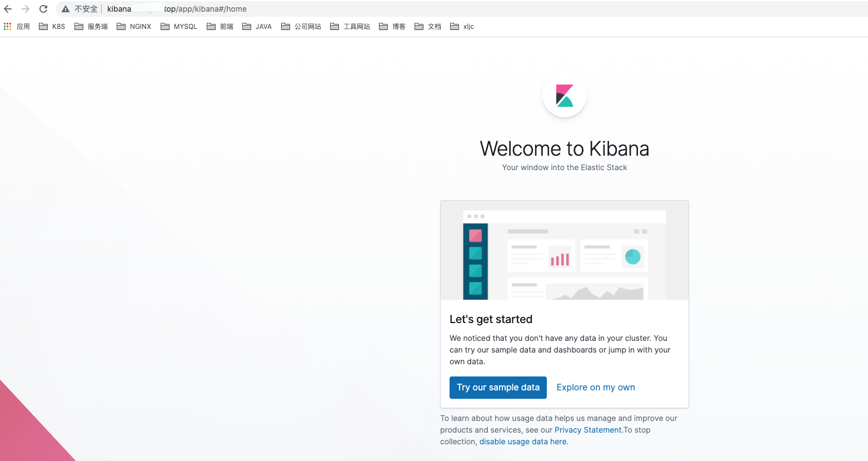The height and width of the screenshot is (461, 868).
Task: Open the 公司网站 bookmark folder
Action: click(x=301, y=27)
